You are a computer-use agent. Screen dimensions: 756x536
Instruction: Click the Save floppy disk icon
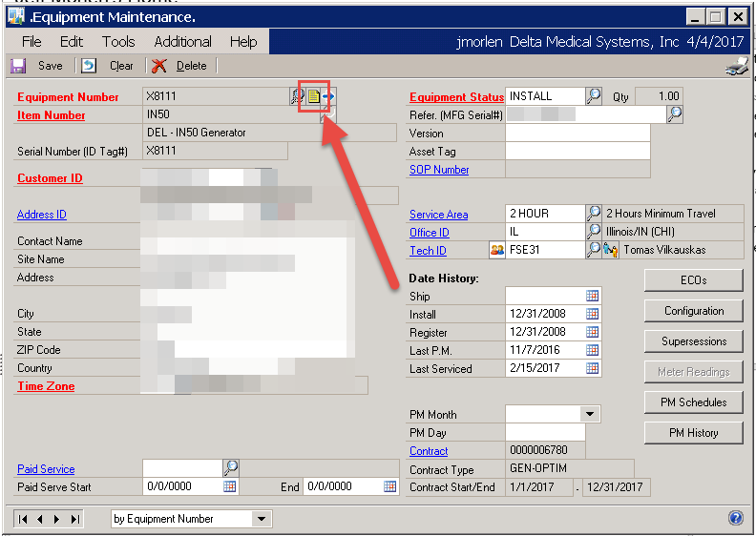[x=18, y=66]
